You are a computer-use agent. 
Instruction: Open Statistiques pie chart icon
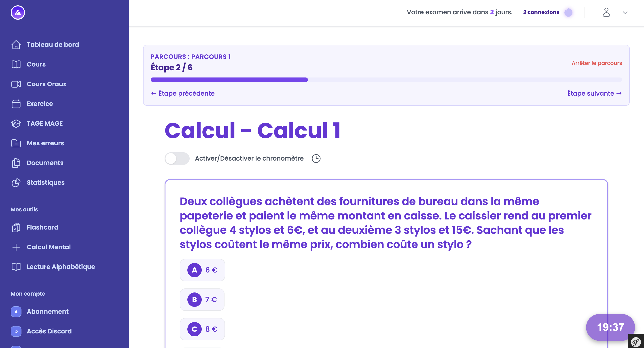[16, 183]
